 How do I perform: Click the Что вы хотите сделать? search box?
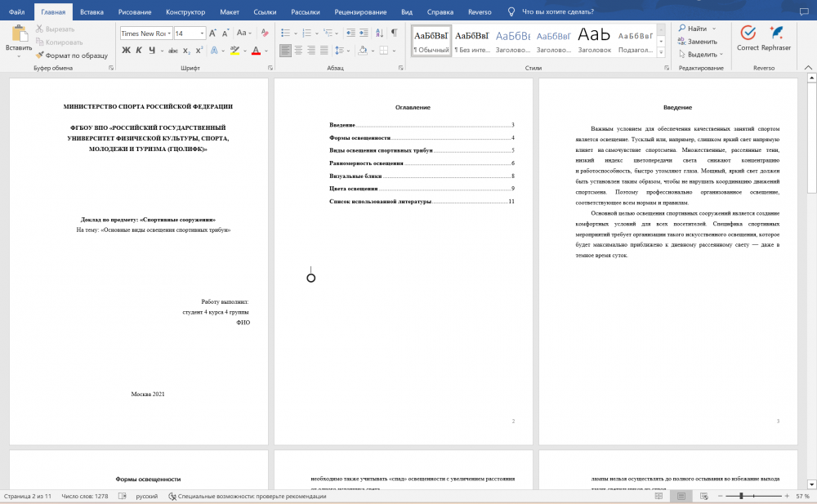[557, 11]
